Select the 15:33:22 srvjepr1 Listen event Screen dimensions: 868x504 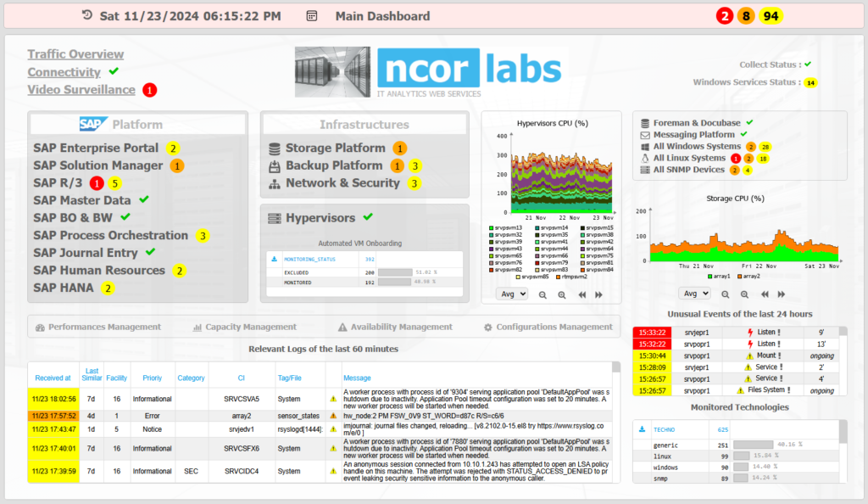[736, 333]
